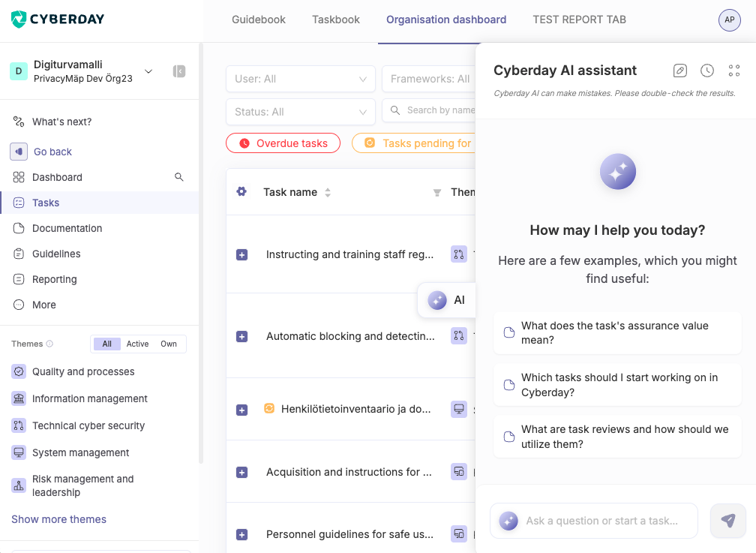Send message with the paper plane button
This screenshot has height=553, width=756.
tap(728, 521)
